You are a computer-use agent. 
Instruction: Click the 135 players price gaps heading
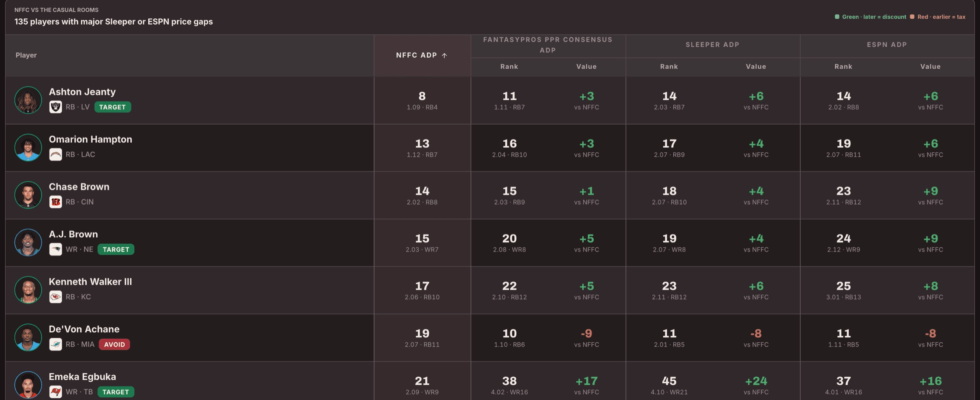(113, 21)
